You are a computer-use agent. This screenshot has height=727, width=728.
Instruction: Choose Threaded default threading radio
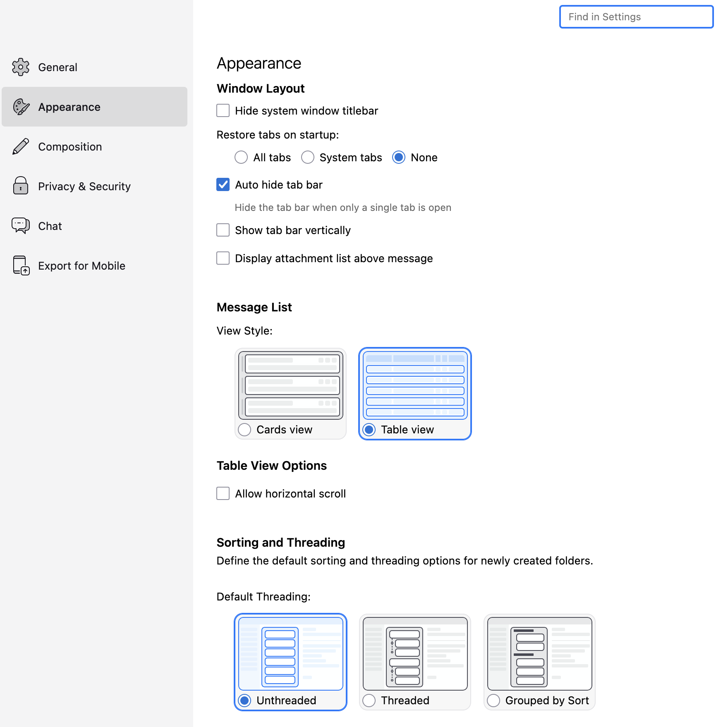click(x=369, y=701)
